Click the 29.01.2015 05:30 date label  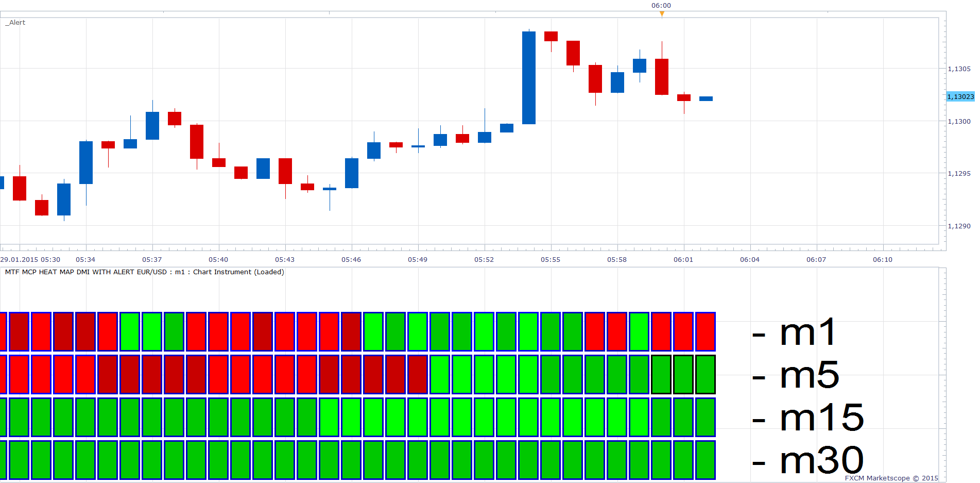pyautogui.click(x=30, y=259)
